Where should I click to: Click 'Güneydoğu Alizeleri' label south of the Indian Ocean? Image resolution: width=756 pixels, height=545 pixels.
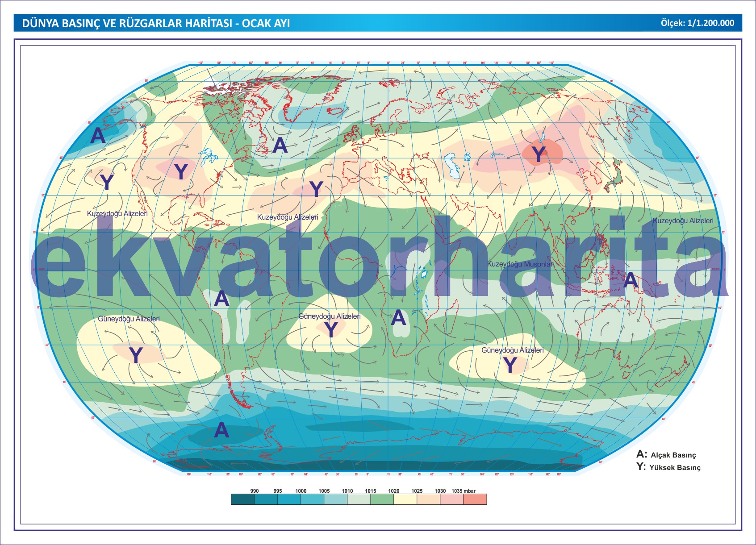pyautogui.click(x=513, y=350)
